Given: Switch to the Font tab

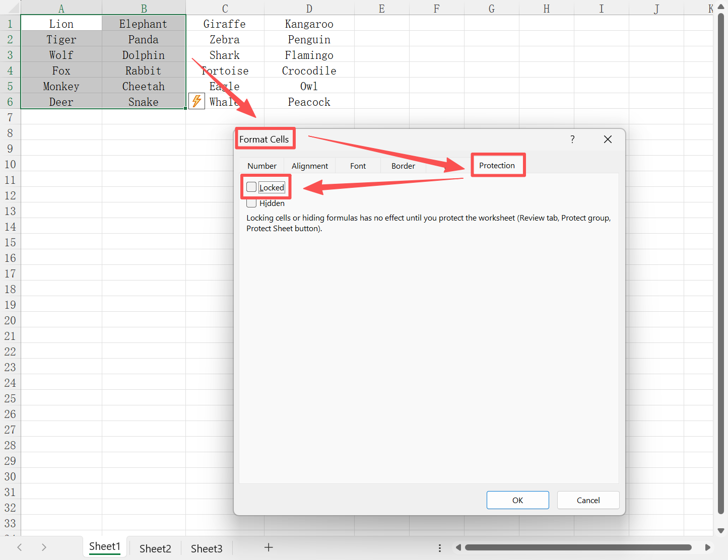Looking at the screenshot, I should tap(358, 166).
